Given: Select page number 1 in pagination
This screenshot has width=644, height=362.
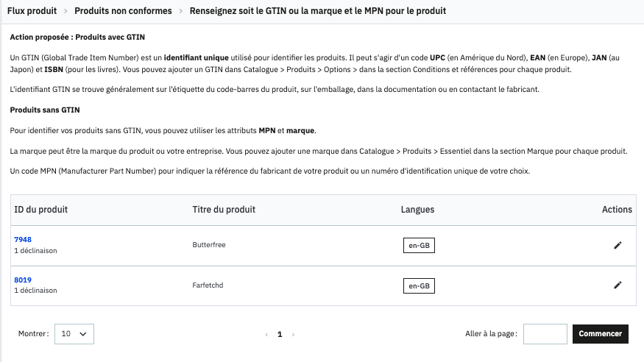Looking at the screenshot, I should coord(280,335).
